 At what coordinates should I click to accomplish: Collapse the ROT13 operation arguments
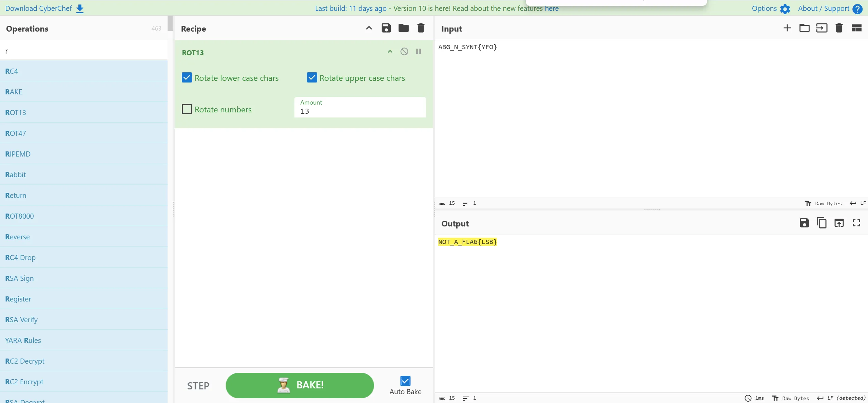[390, 52]
